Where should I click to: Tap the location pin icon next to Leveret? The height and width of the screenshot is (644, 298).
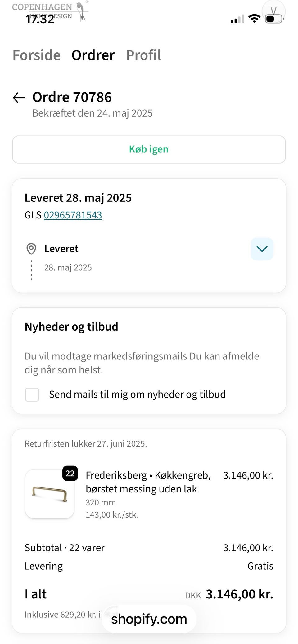point(31,249)
